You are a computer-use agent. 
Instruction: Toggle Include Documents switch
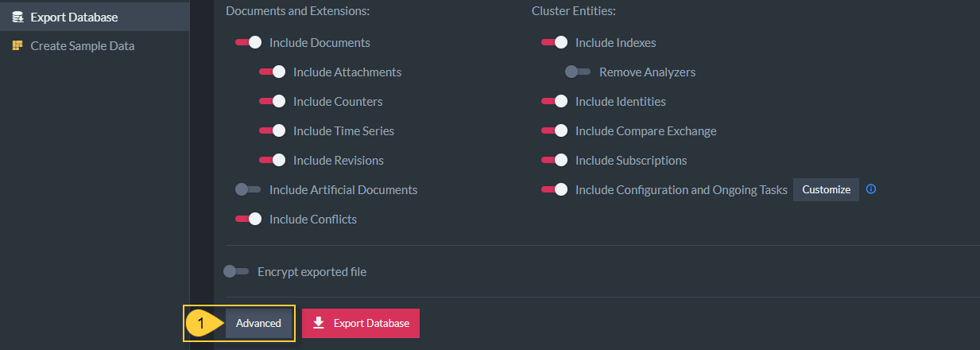(248, 43)
